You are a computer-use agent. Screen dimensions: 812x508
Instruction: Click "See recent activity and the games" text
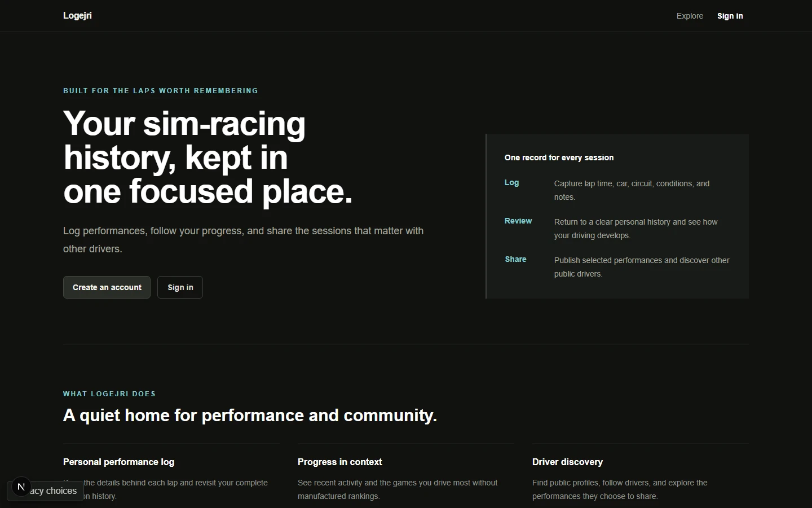[398, 489]
